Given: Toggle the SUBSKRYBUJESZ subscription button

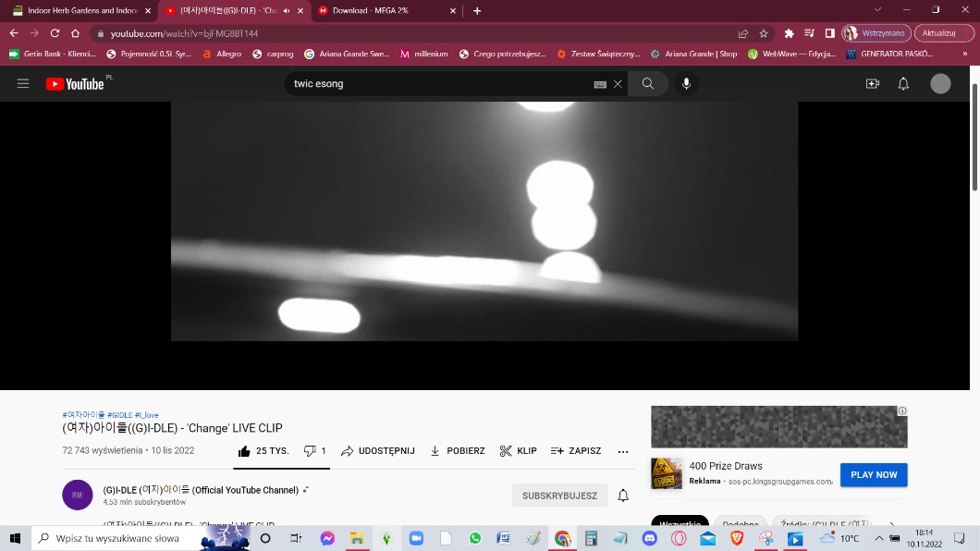Looking at the screenshot, I should [559, 496].
